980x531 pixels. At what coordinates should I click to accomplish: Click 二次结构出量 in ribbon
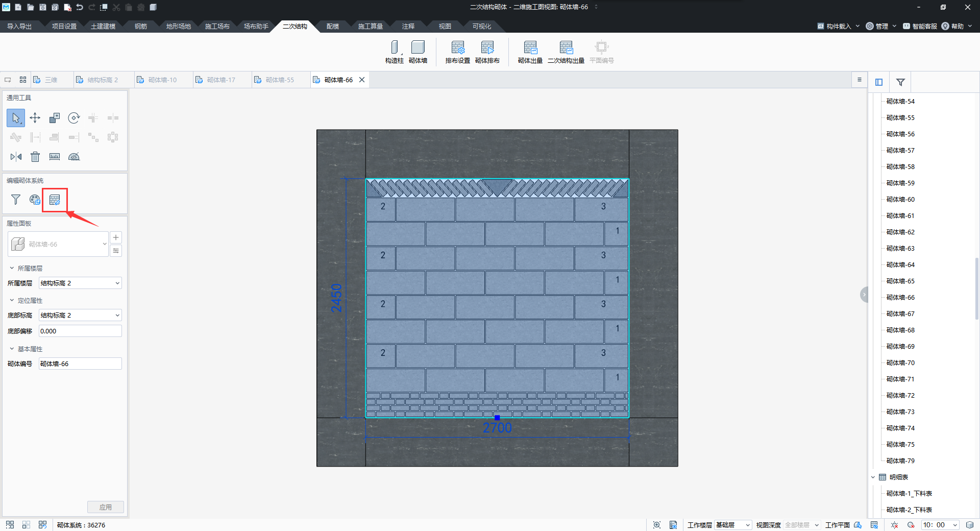click(566, 52)
